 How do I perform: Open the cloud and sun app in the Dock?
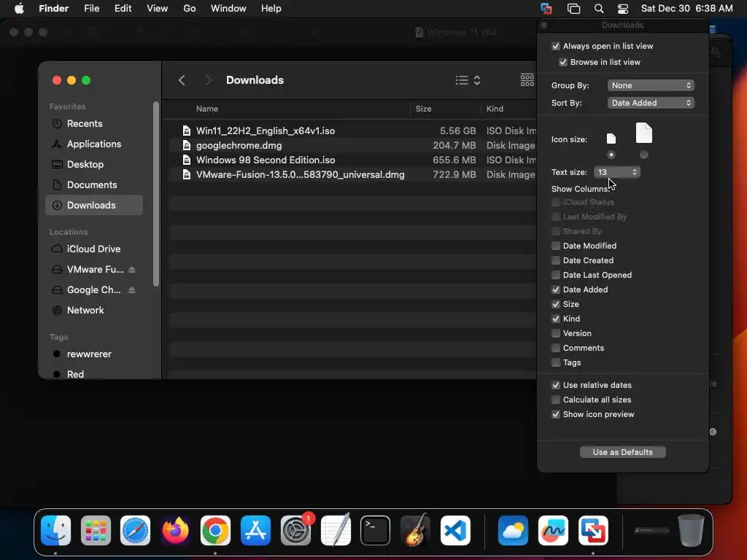[513, 530]
